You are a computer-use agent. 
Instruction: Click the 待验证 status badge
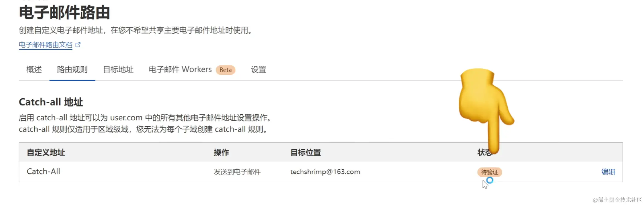[x=489, y=172]
